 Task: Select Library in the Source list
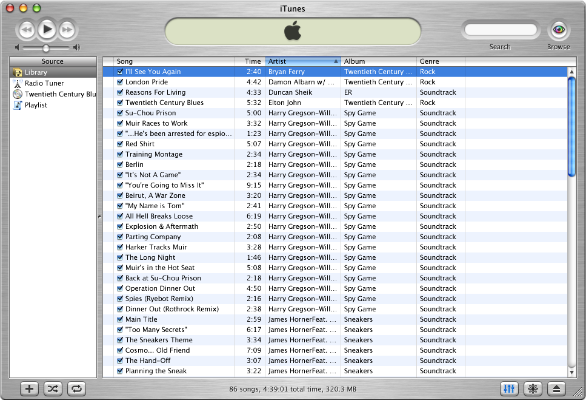[53, 72]
